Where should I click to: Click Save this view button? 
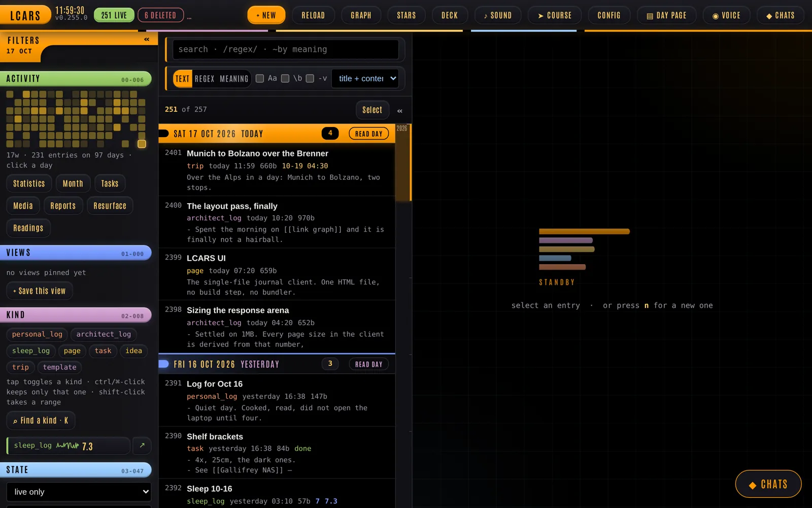point(40,291)
